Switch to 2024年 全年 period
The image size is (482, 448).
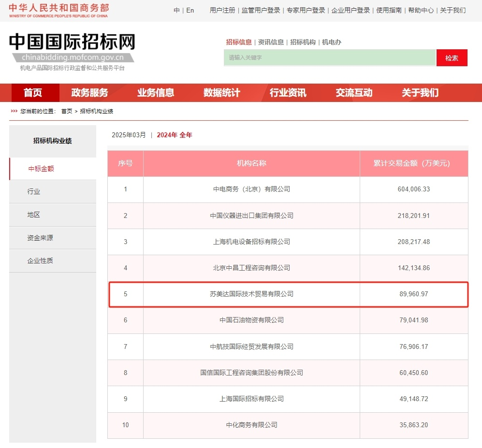pos(175,135)
